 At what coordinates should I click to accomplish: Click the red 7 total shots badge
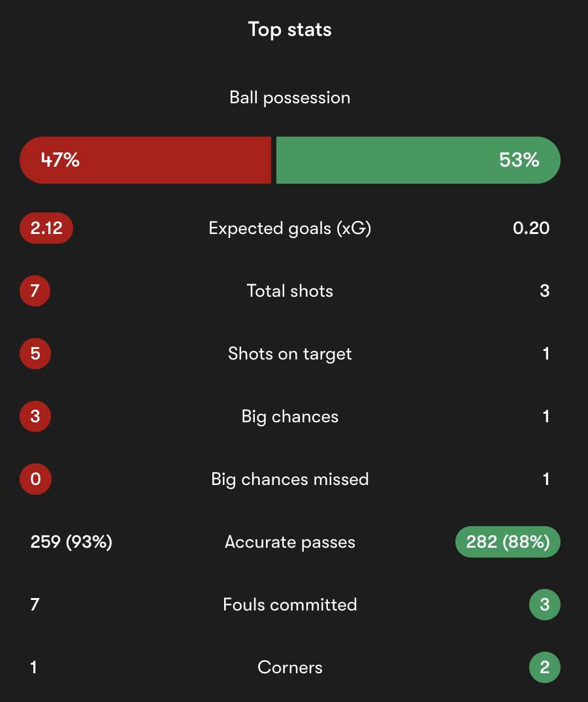(35, 291)
